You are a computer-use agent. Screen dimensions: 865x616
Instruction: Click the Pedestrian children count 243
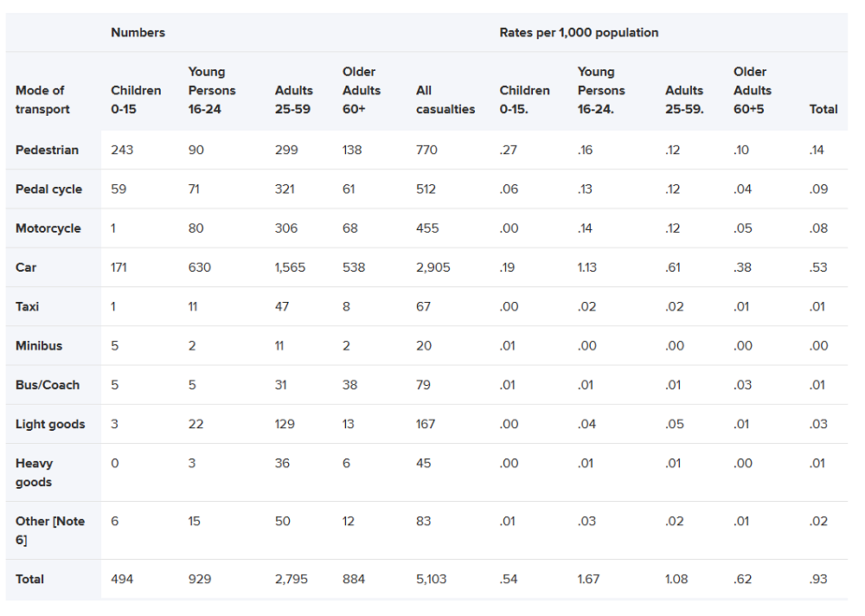click(122, 151)
